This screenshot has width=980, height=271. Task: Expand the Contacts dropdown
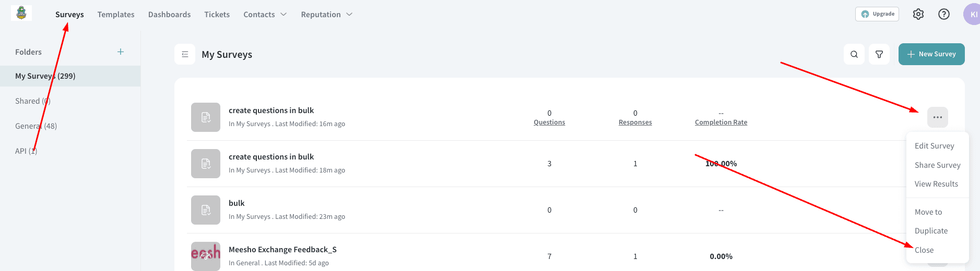click(265, 15)
